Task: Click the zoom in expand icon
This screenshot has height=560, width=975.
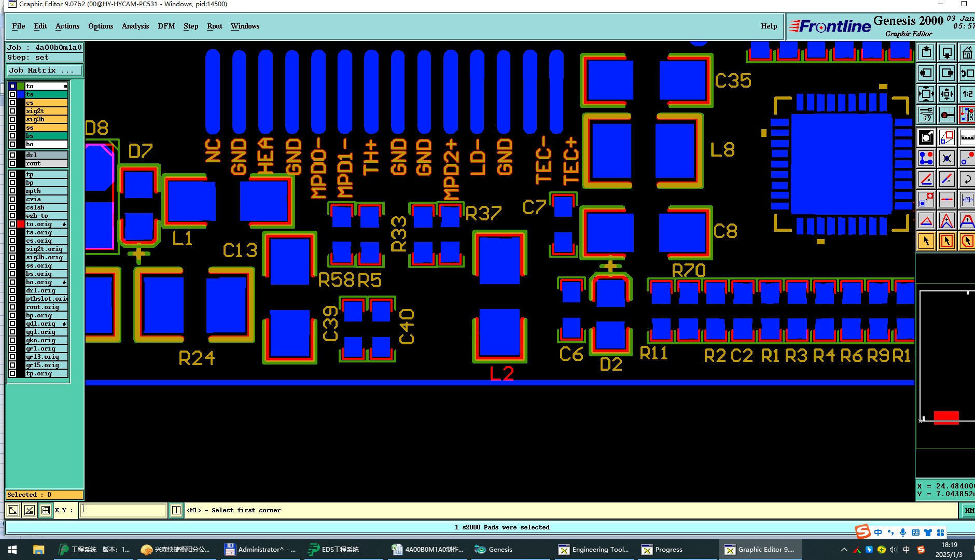Action: (x=926, y=94)
